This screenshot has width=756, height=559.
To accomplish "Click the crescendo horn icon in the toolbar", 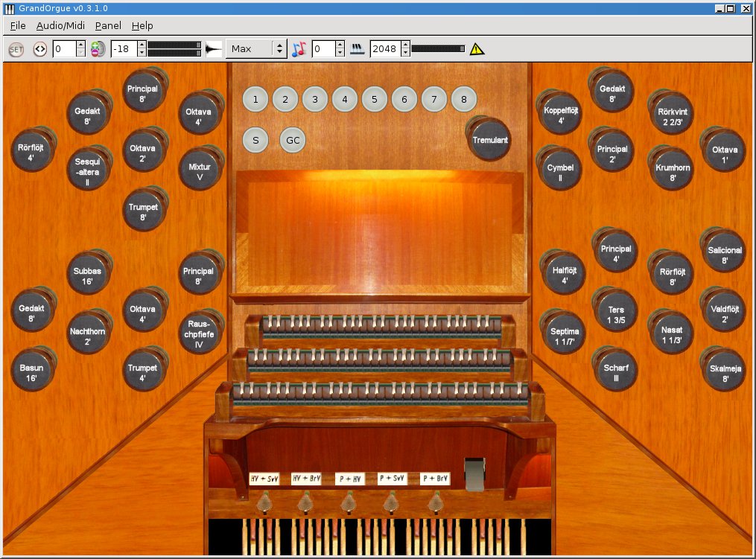I will coord(213,48).
